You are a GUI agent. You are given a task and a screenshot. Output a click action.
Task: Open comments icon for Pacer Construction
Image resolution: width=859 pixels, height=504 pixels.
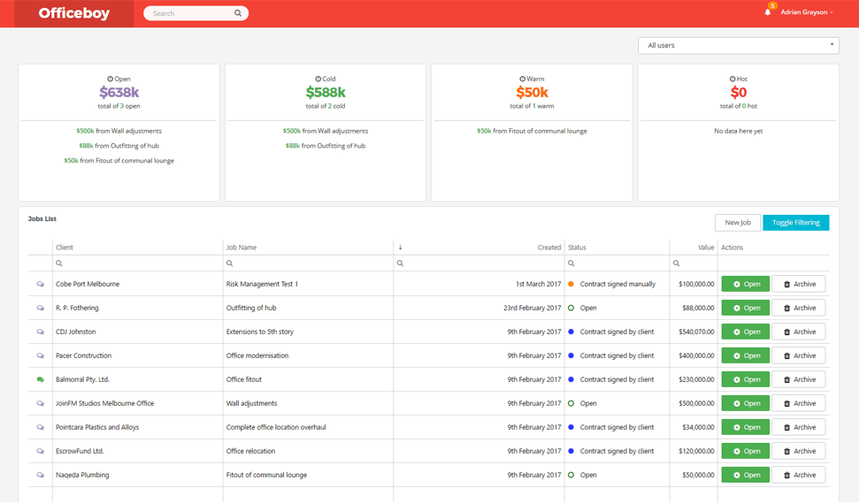pyautogui.click(x=40, y=355)
